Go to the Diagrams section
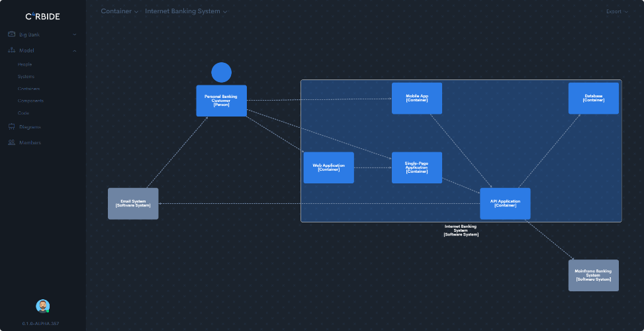Viewport: 644px width, 331px height. [30, 127]
